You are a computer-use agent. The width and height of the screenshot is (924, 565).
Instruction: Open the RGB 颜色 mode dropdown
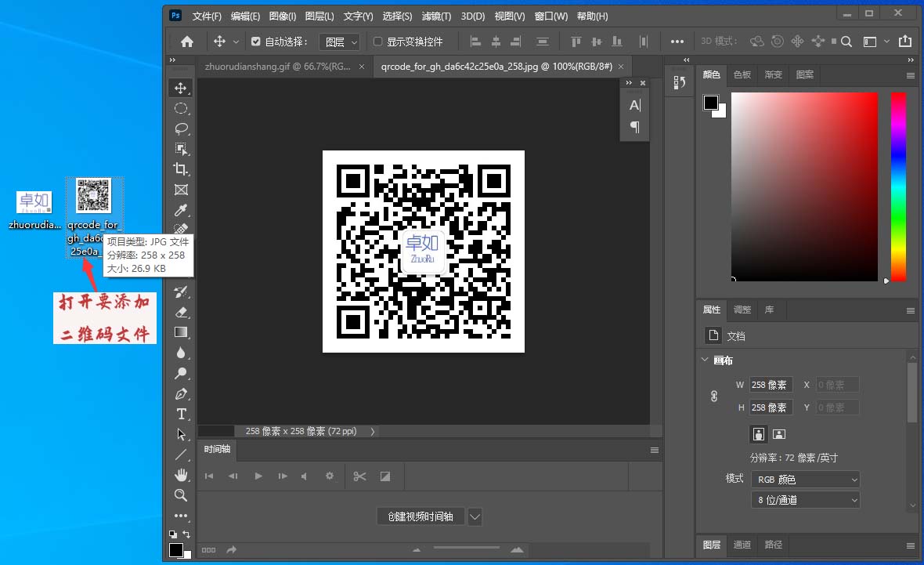pyautogui.click(x=805, y=479)
